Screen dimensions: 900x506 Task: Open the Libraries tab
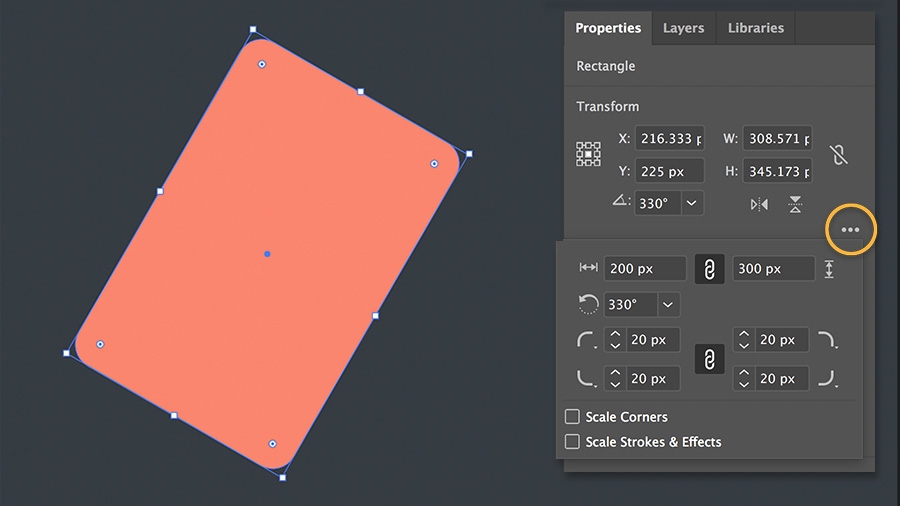pos(756,28)
